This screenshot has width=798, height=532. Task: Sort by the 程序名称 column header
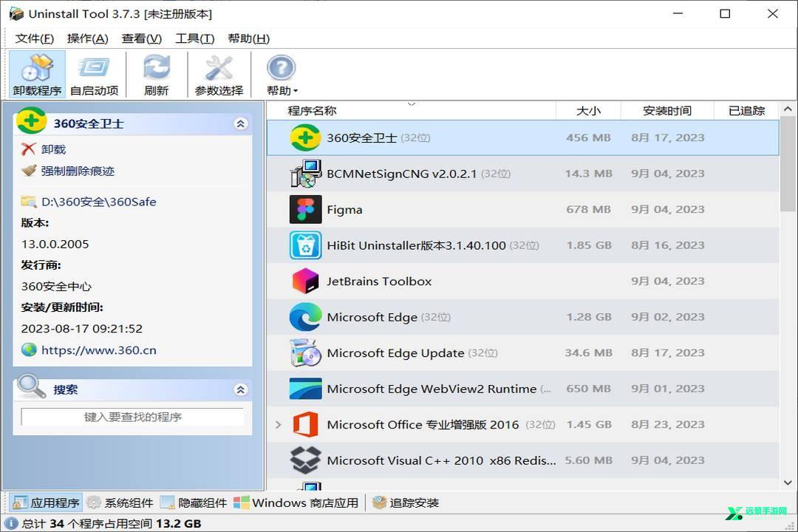point(412,111)
